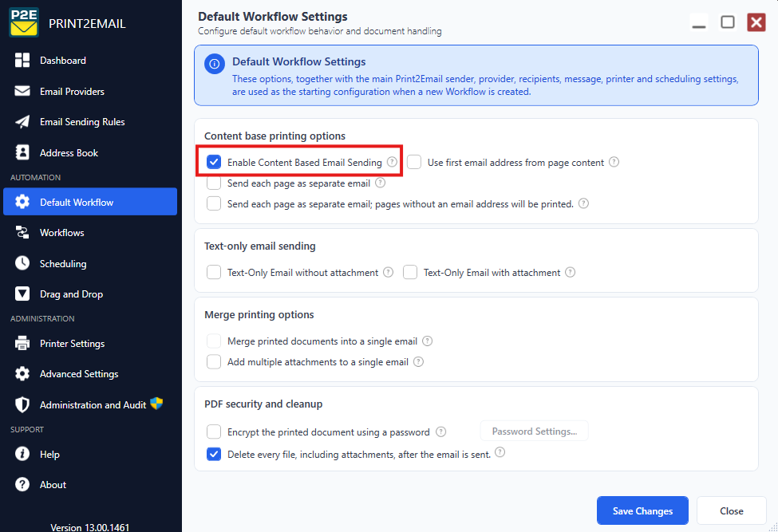
Task: Open Email Sending Rules
Action: [x=90, y=121]
